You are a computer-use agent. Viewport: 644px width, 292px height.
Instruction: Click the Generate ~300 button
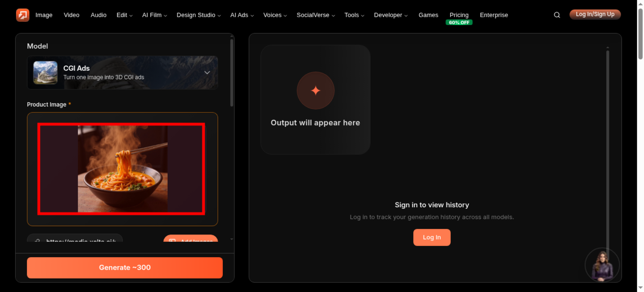(x=125, y=268)
